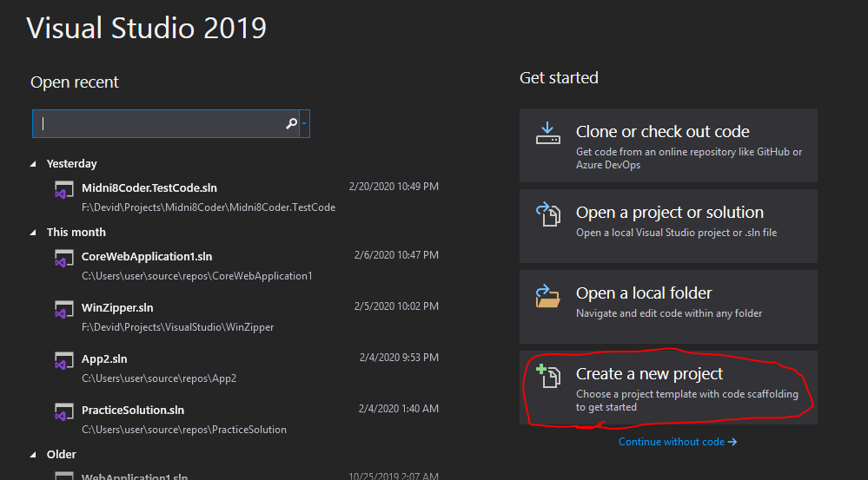Viewport: 868px width, 480px height.
Task: Click the clone download icon
Action: click(547, 134)
